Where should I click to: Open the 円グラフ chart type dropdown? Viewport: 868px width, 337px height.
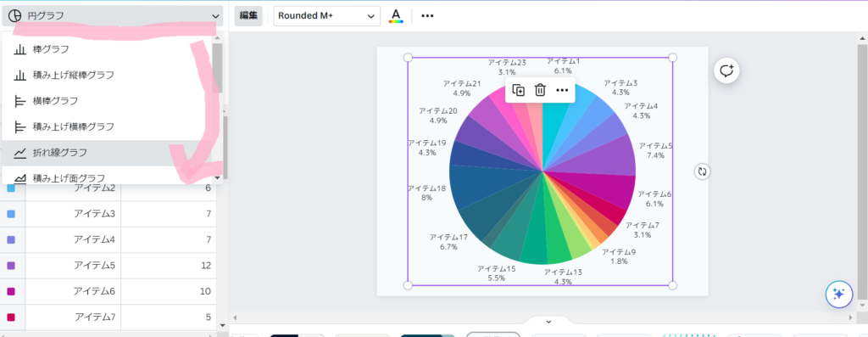[x=113, y=15]
